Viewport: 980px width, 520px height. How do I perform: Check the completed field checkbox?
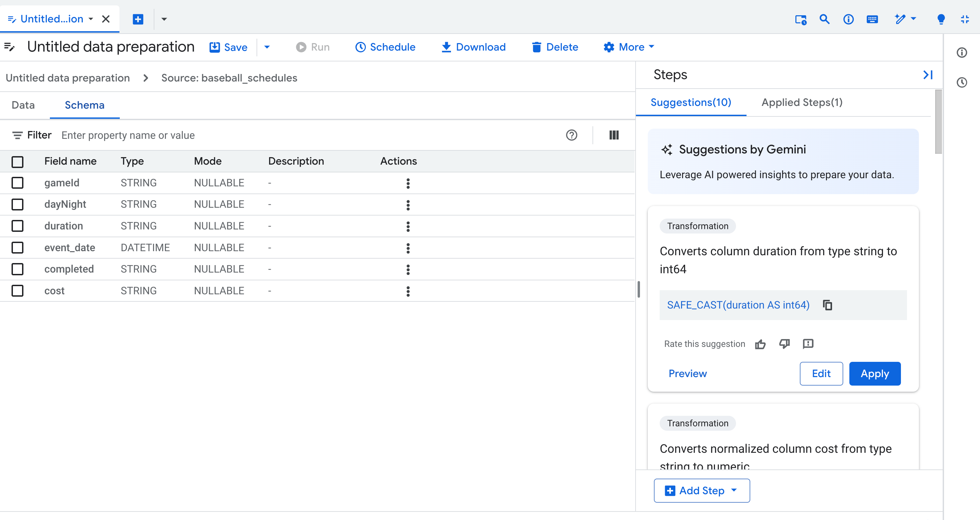[17, 269]
